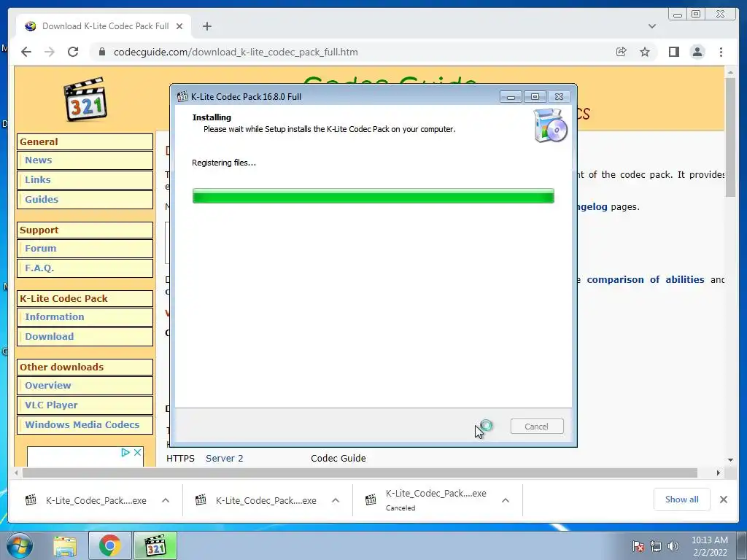Open the F.A.Q. page
This screenshot has width=747, height=560.
(x=85, y=268)
